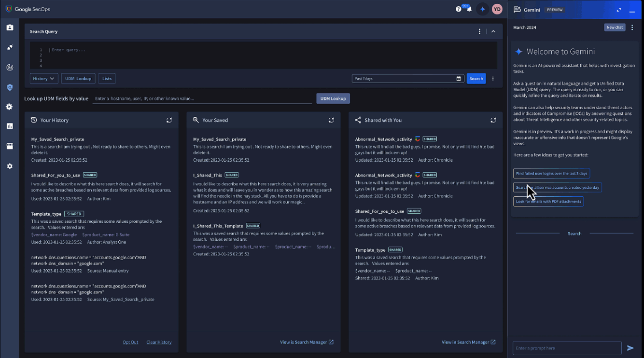
Task: Send the Gemini prompt using the arrow icon
Action: point(630,348)
